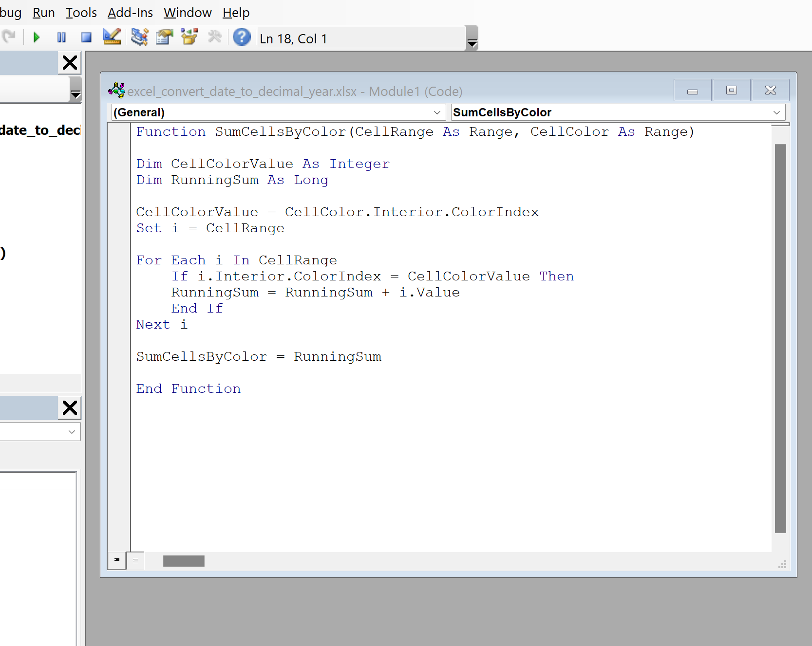This screenshot has height=646, width=812.
Task: Open the Window menu
Action: coord(188,13)
